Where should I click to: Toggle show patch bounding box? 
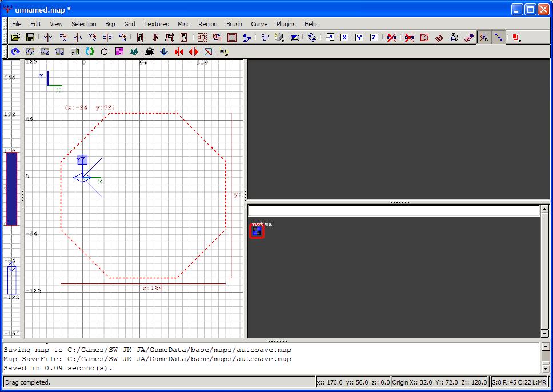click(x=424, y=37)
